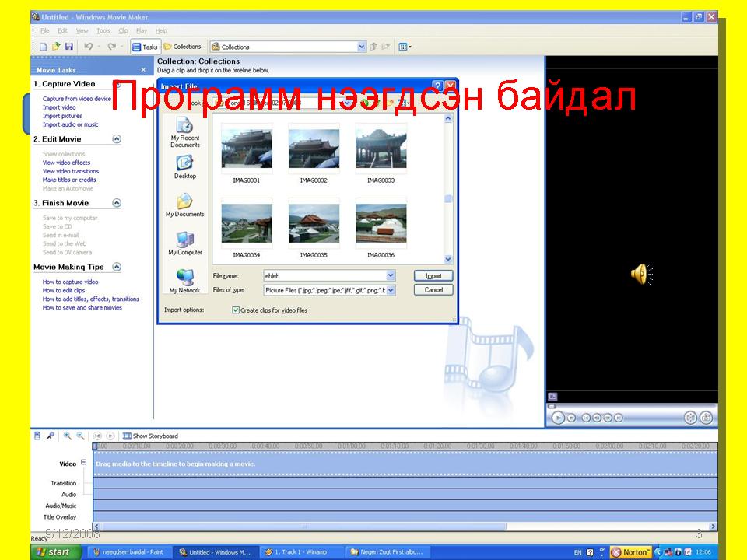Click the Zoom Timeline Out magnifier

80,436
